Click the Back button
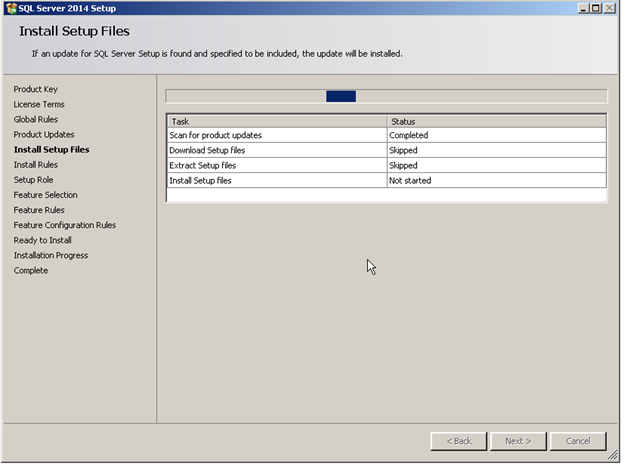The width and height of the screenshot is (624, 466). tap(458, 441)
